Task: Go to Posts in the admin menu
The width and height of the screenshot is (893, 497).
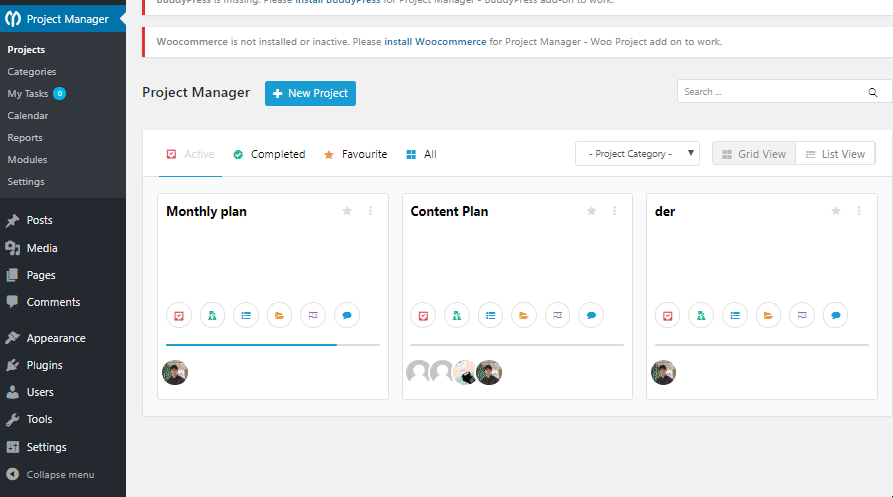Action: point(39,220)
